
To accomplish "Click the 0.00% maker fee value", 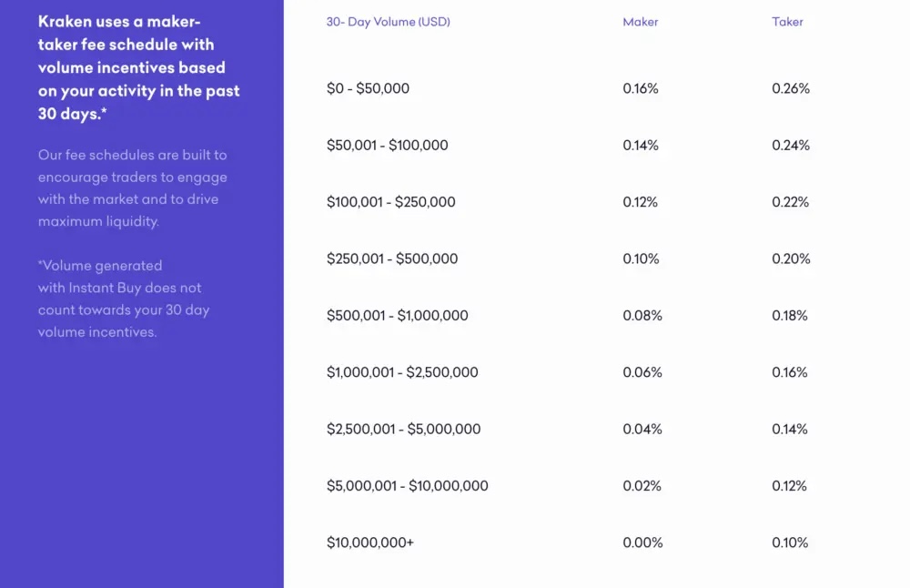I will [x=642, y=542].
